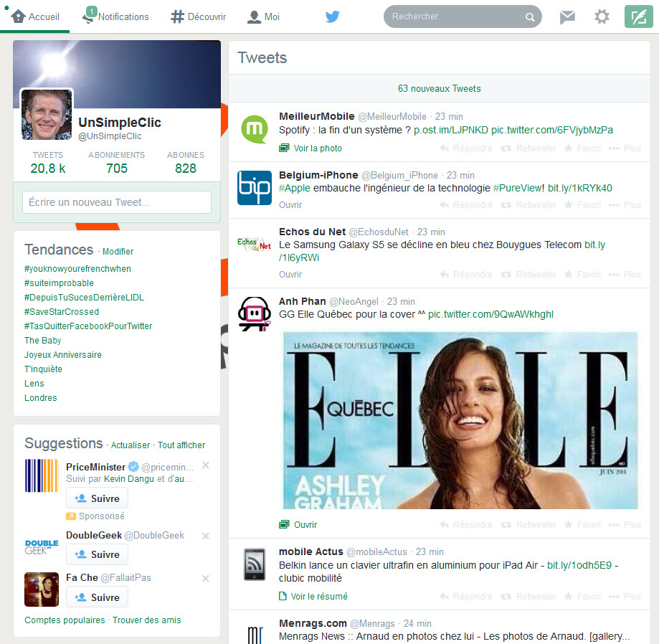Open the #PureView hashtag link
Viewport: 659px width, 644px height.
[518, 188]
